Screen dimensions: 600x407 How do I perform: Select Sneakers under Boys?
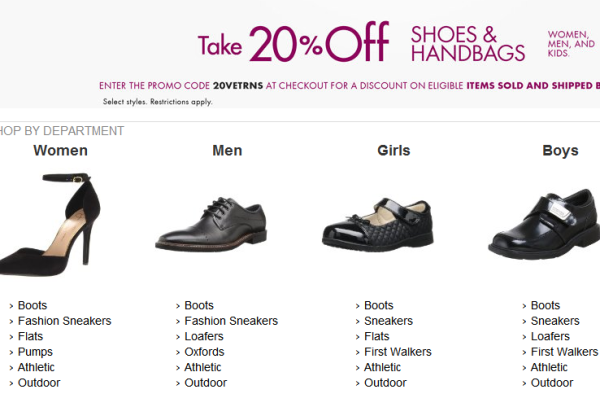coord(555,321)
